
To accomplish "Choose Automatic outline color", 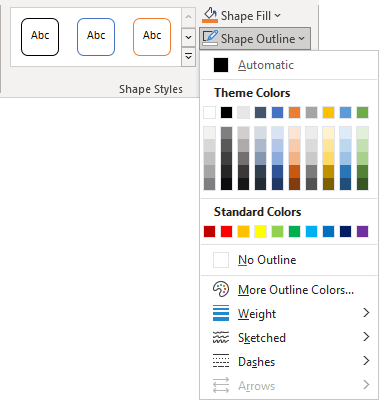I will tap(289, 65).
